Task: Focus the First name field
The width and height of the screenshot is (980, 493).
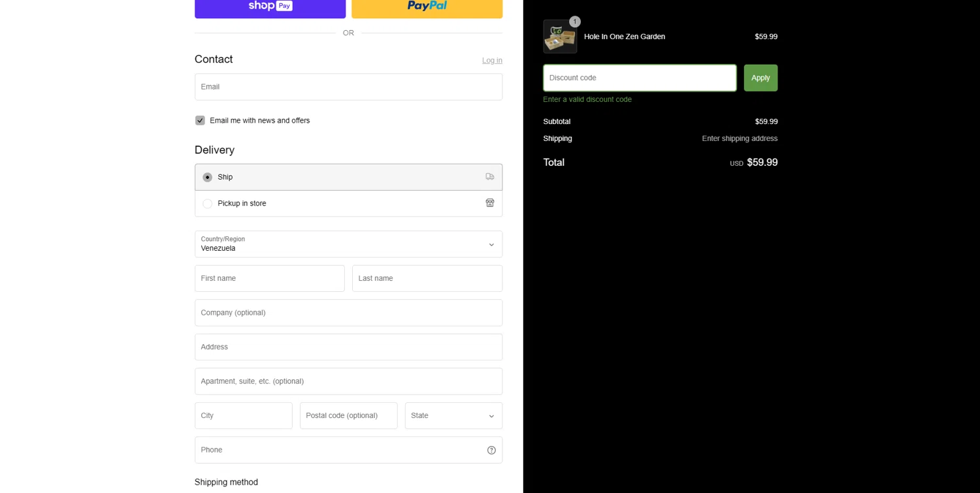Action: [x=269, y=278]
